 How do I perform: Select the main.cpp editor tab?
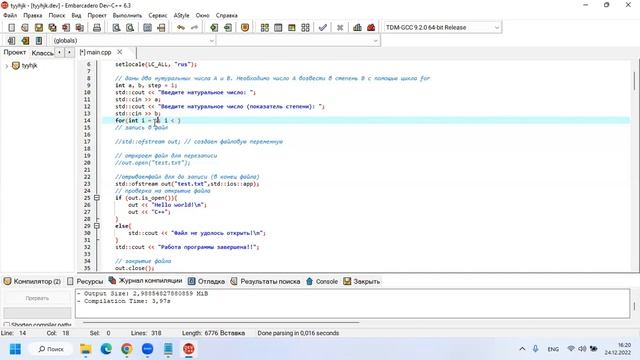click(x=96, y=52)
